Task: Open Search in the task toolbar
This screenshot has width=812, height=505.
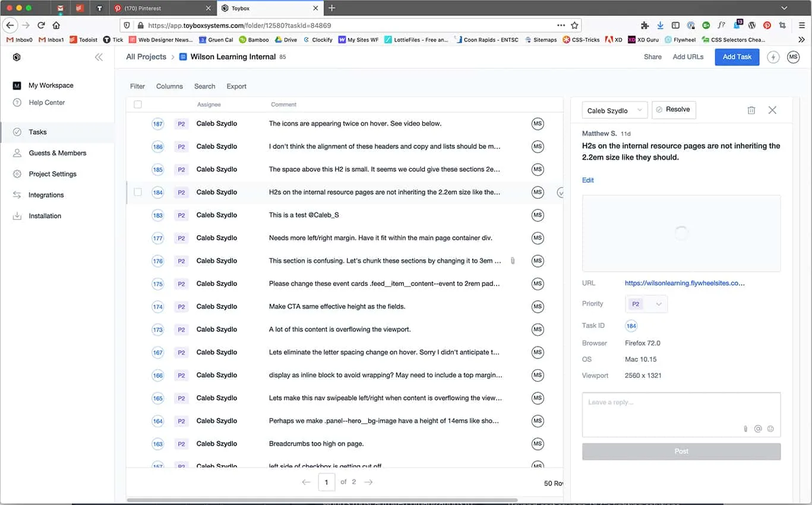Action: click(x=204, y=87)
